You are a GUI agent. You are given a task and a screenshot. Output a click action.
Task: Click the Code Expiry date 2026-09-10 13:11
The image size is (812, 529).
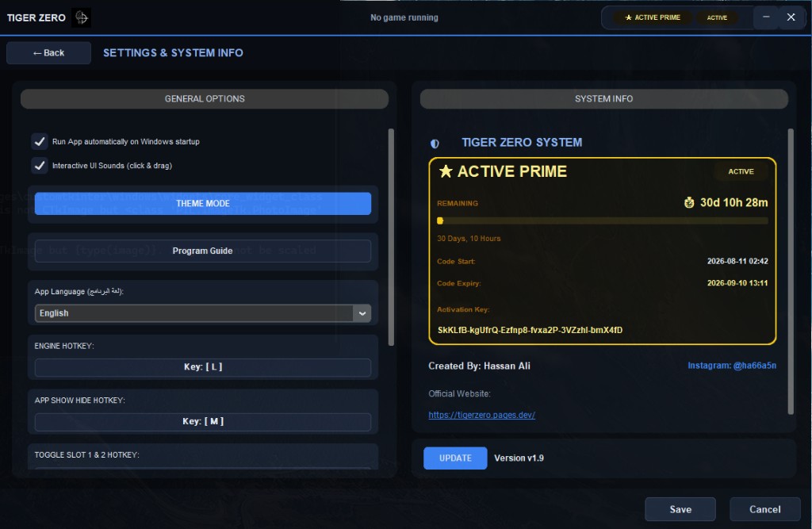[x=737, y=283]
